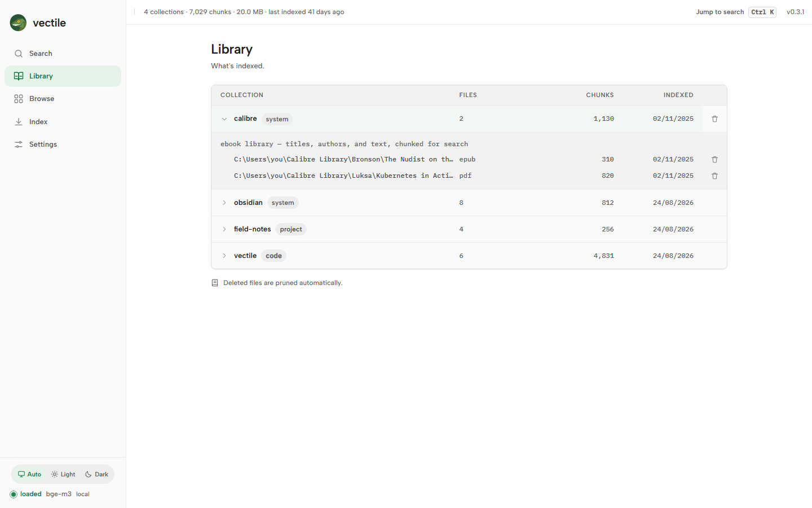Click the CHUNKS column header
The image size is (812, 508).
[x=600, y=95]
